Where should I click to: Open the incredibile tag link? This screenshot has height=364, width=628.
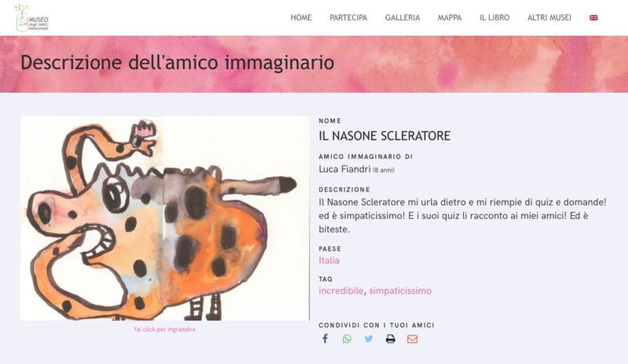pyautogui.click(x=341, y=291)
